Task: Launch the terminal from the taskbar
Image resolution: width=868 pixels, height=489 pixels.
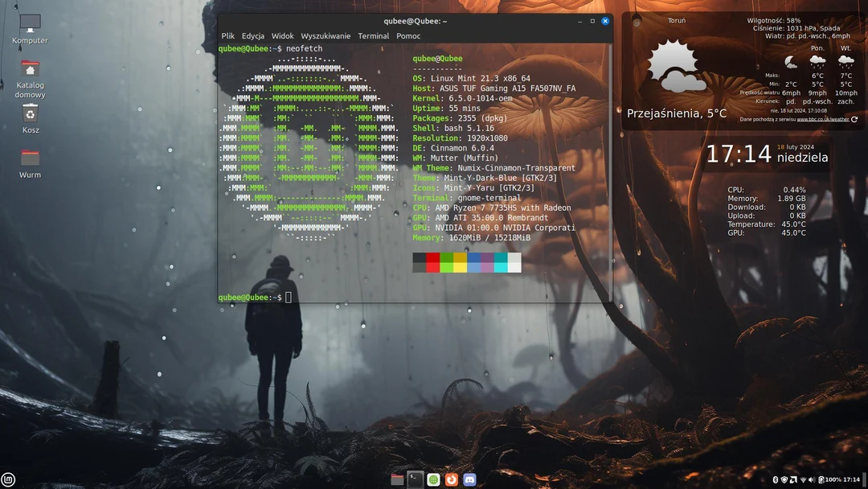Action: [x=415, y=479]
